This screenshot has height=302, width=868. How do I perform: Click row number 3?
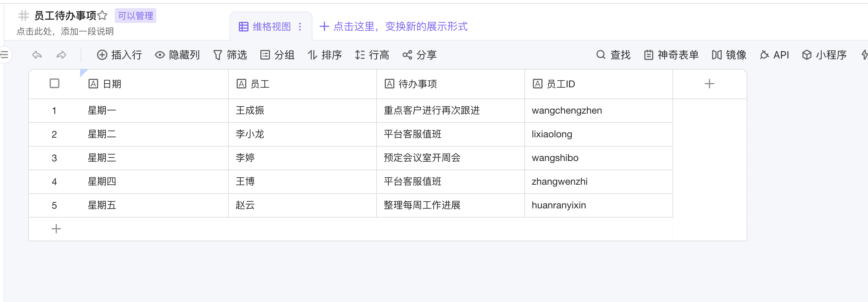(x=54, y=158)
